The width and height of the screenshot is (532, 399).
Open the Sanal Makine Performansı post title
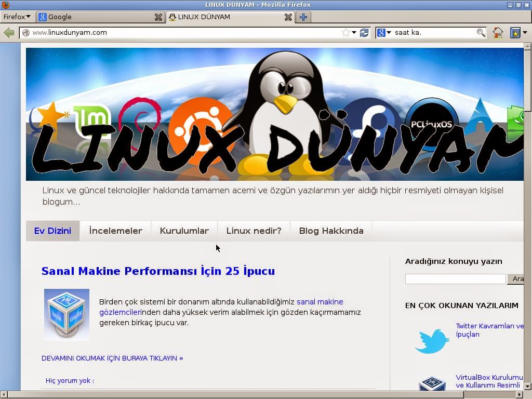158,271
